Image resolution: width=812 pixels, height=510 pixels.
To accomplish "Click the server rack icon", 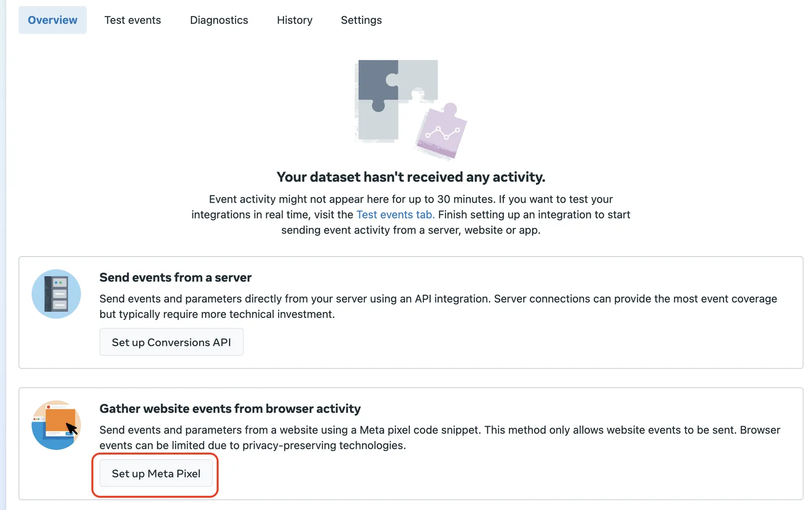I will pos(56,294).
